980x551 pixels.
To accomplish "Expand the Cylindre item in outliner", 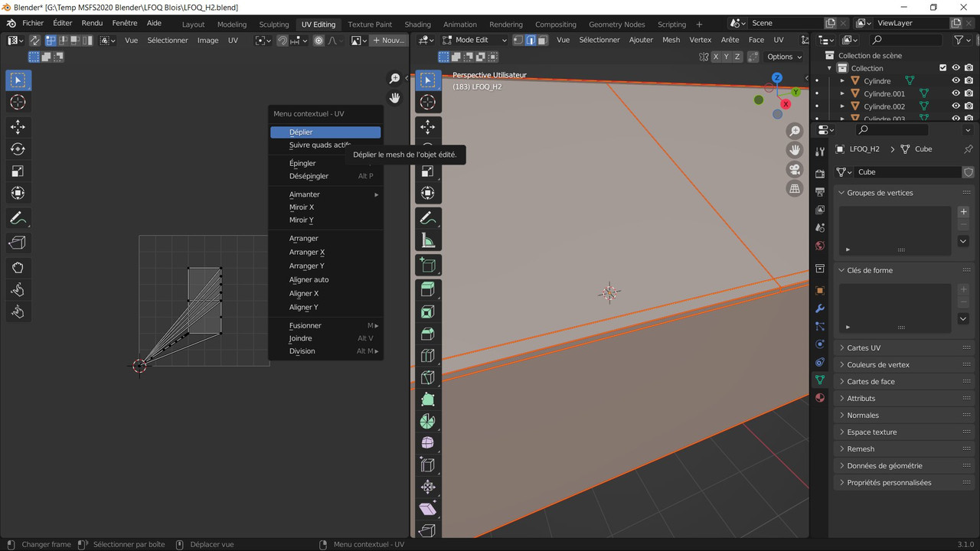I will tap(842, 80).
